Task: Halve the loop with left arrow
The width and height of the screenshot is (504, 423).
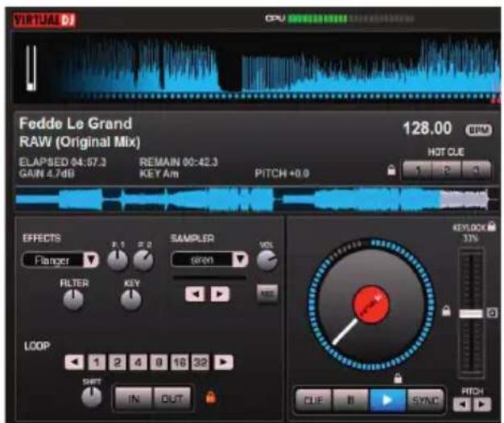Action: point(74,363)
